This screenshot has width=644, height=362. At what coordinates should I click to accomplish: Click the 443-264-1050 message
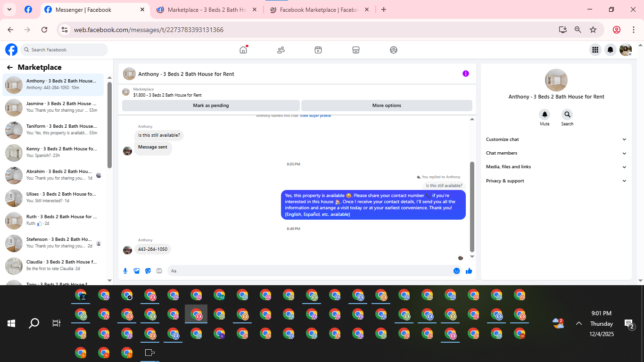click(152, 249)
